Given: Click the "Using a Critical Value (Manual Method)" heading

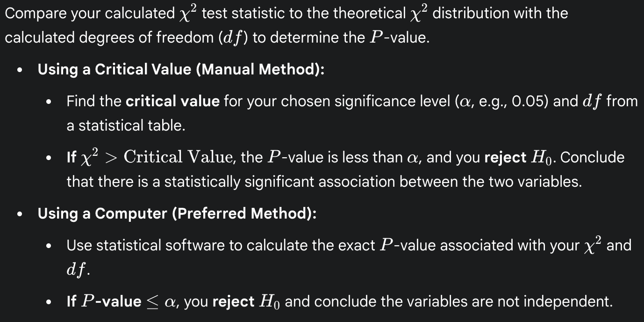Looking at the screenshot, I should [181, 70].
